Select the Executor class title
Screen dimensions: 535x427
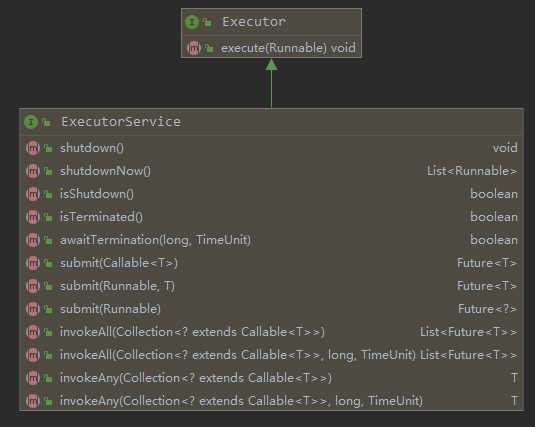pos(254,22)
